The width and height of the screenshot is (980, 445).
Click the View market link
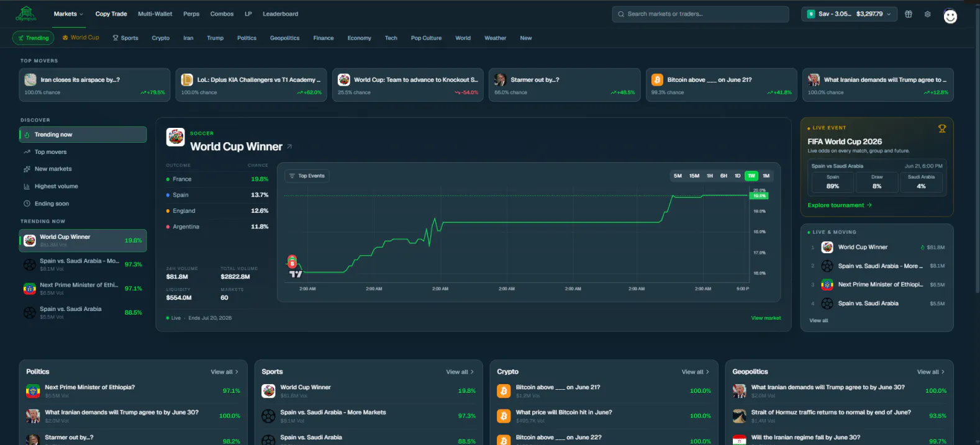[766, 318]
